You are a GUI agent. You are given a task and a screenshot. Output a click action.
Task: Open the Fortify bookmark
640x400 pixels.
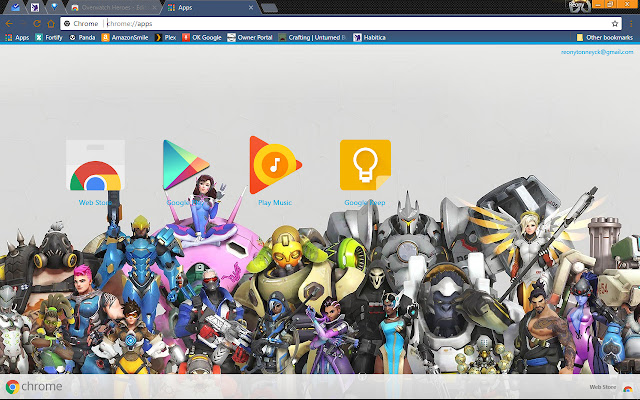tap(49, 38)
